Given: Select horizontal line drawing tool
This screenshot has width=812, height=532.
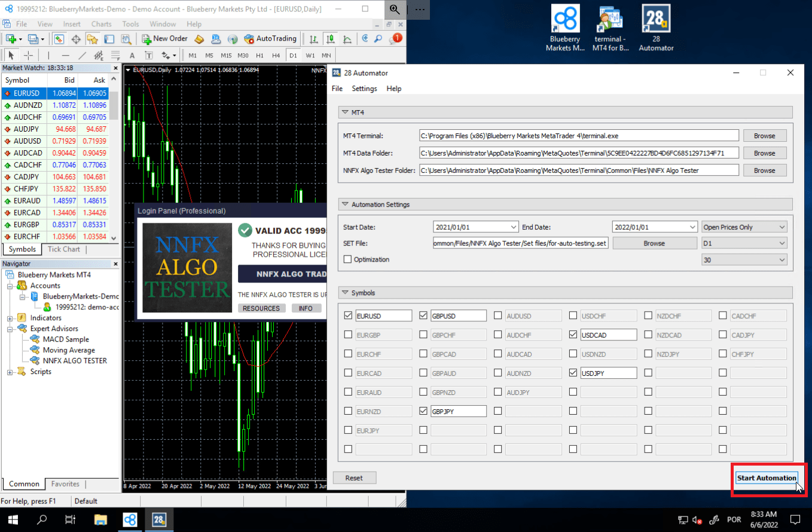Looking at the screenshot, I should (65, 56).
